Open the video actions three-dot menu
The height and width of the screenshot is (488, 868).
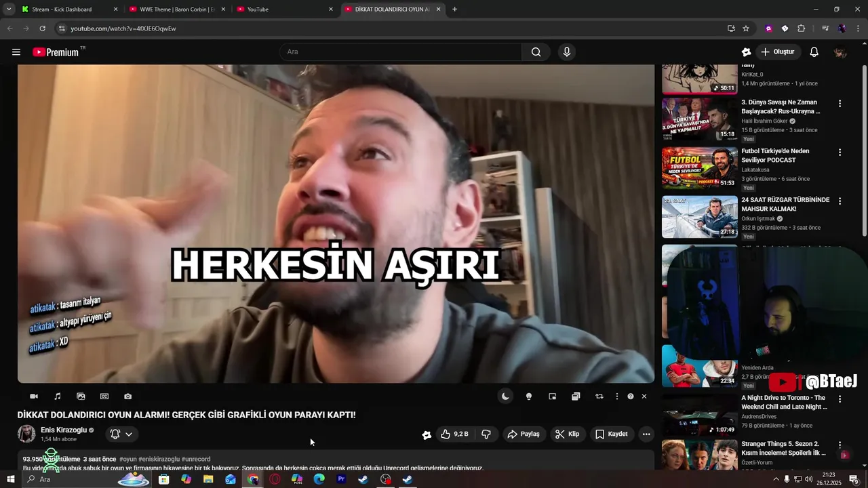[646, 434]
